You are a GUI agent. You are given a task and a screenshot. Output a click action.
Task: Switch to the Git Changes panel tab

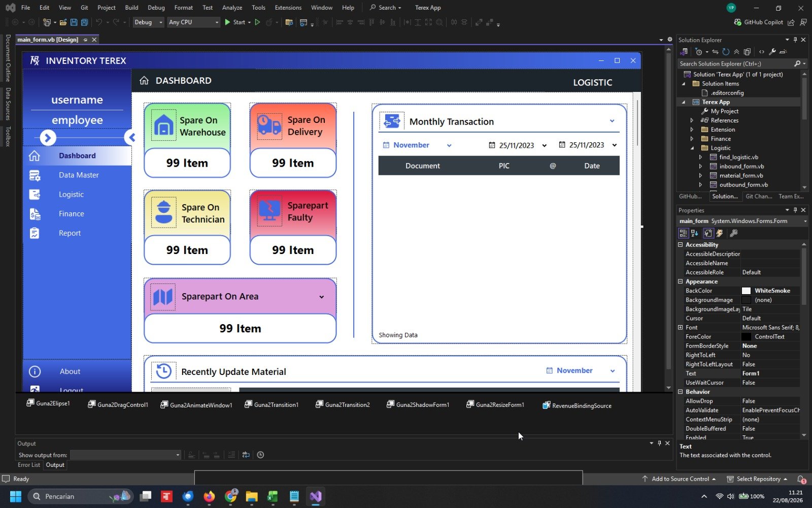(759, 196)
